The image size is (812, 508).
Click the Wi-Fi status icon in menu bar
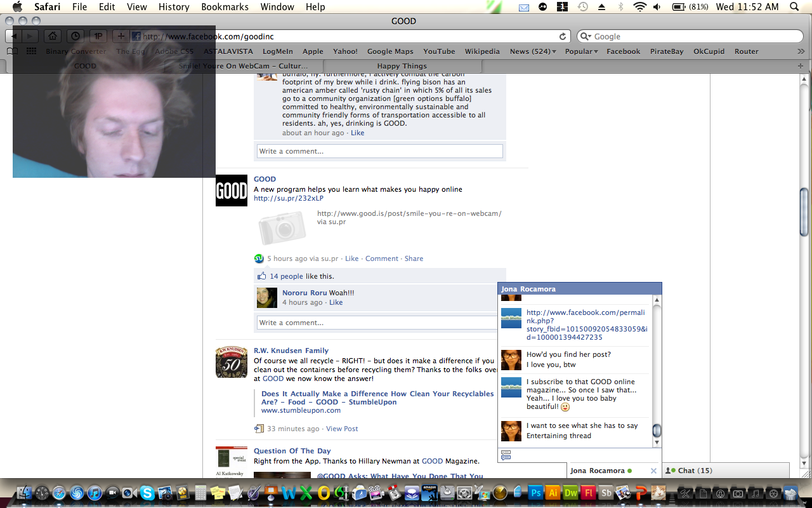639,7
